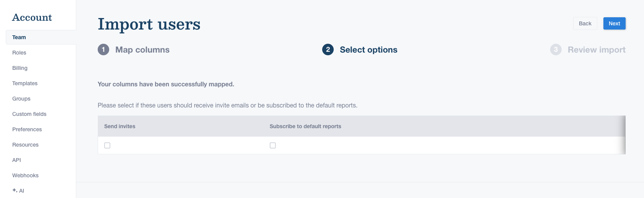Open the Preferences menu item
Screen dimensions: 644x198
(27, 129)
